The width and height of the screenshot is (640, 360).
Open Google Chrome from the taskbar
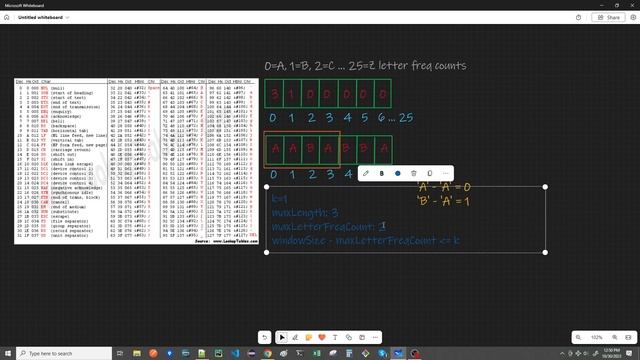268,353
